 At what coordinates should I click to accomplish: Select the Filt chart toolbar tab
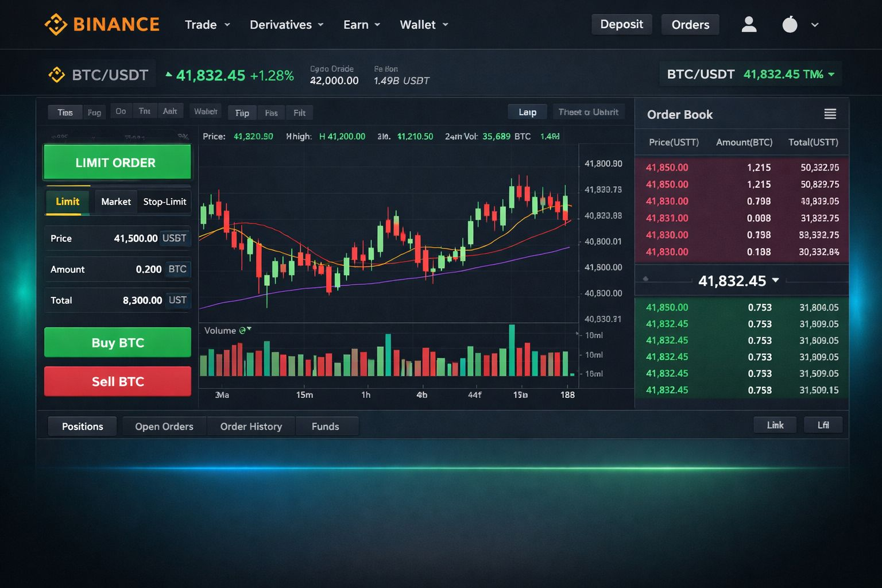coord(299,113)
